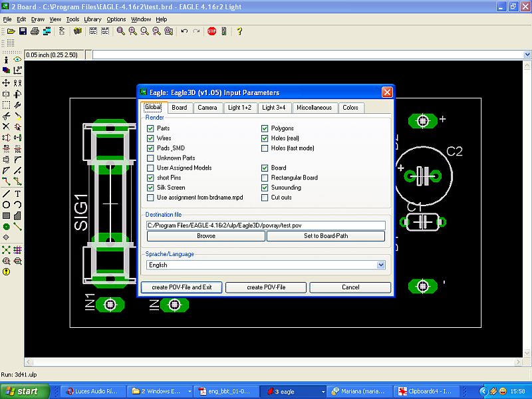This screenshot has height=399, width=532.
Task: Select the Ratsnest tool icon
Action: [6, 250]
